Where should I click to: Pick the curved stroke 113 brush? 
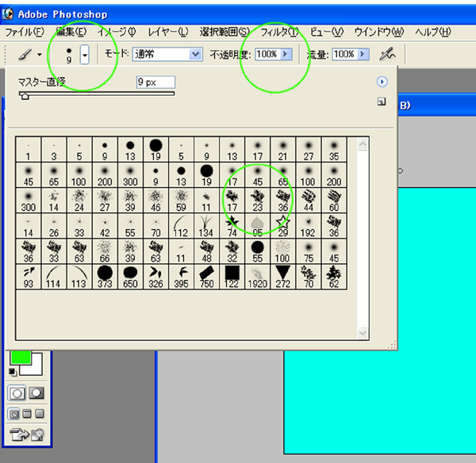pos(79,277)
